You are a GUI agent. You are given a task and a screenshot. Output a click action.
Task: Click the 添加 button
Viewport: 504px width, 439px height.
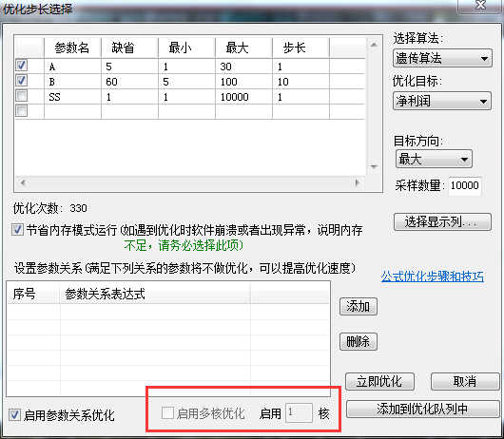pos(359,306)
